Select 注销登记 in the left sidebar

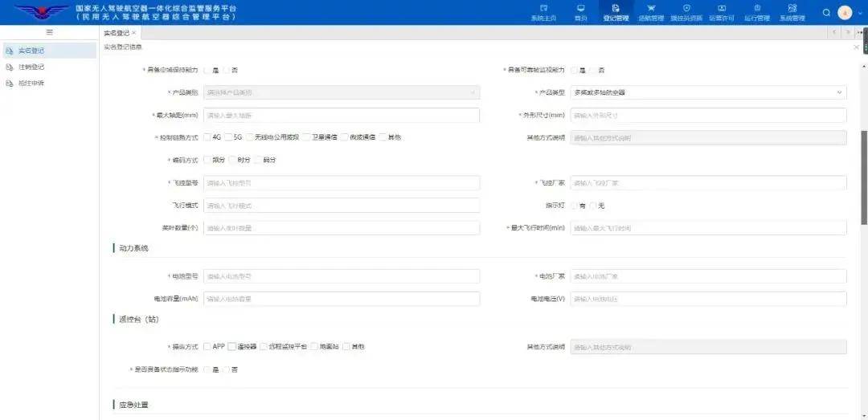coord(31,67)
